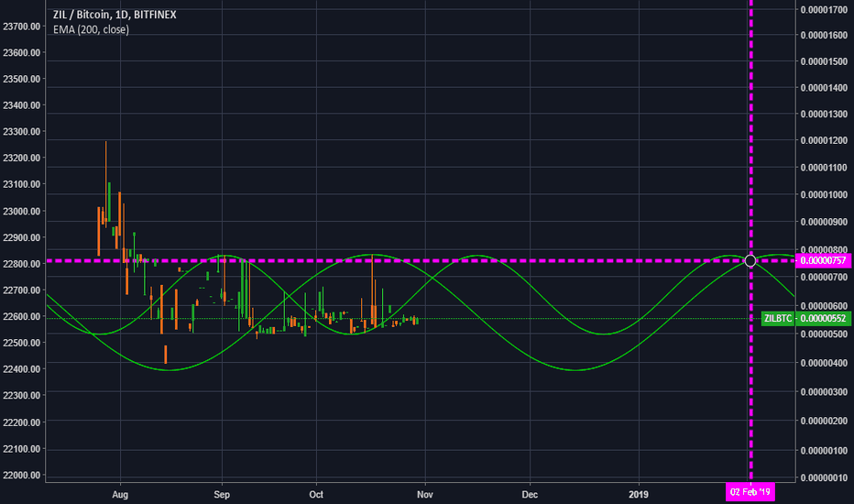Click the 0.00001400 right axis value
The height and width of the screenshot is (504, 854).
pyautogui.click(x=824, y=87)
